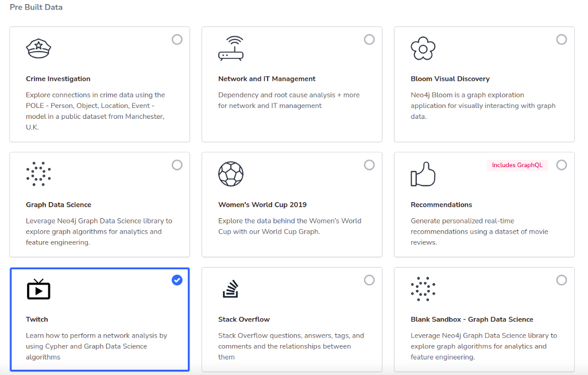Screen dimensions: 588x375
Task: Click the Neo4j Bloom graph exploration description
Action: coord(483,106)
